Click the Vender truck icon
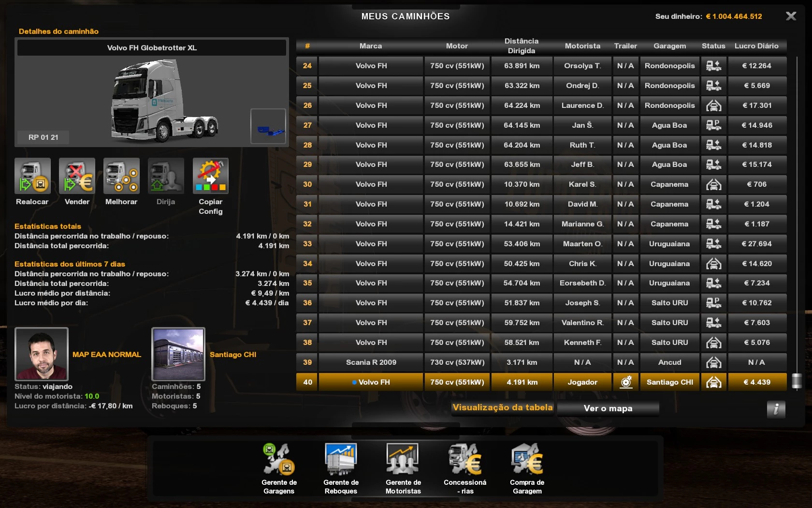 click(x=77, y=176)
